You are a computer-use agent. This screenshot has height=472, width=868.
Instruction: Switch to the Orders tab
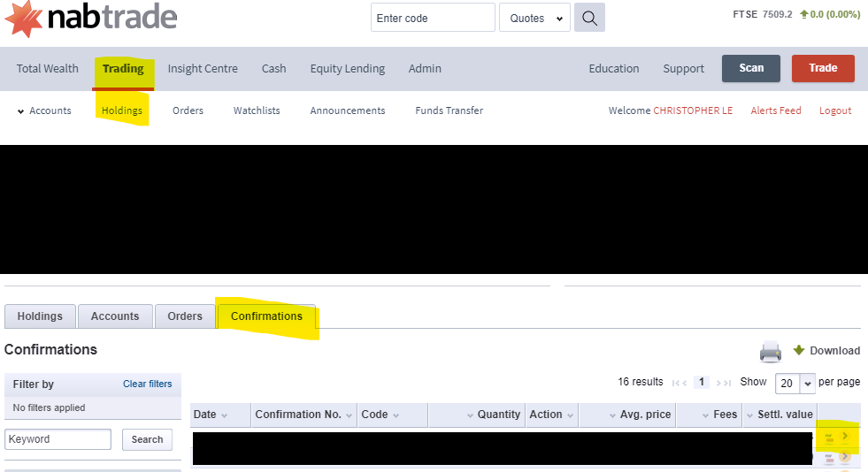click(x=185, y=316)
